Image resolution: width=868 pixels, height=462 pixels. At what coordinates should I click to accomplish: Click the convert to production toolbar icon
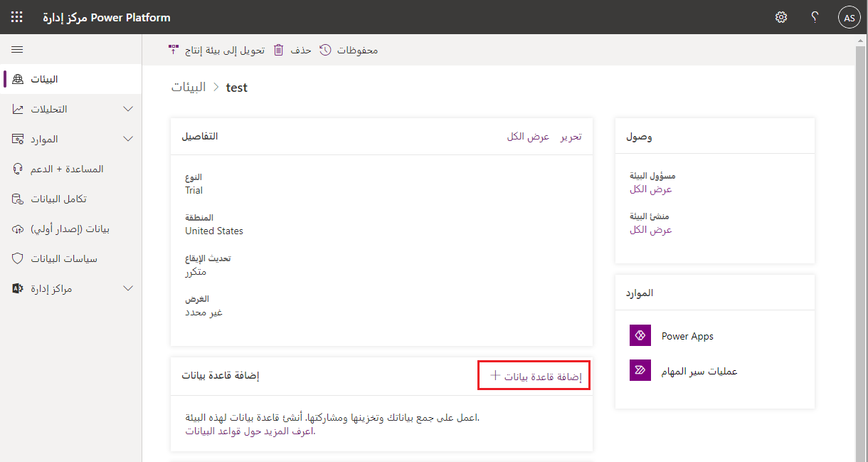pyautogui.click(x=173, y=50)
